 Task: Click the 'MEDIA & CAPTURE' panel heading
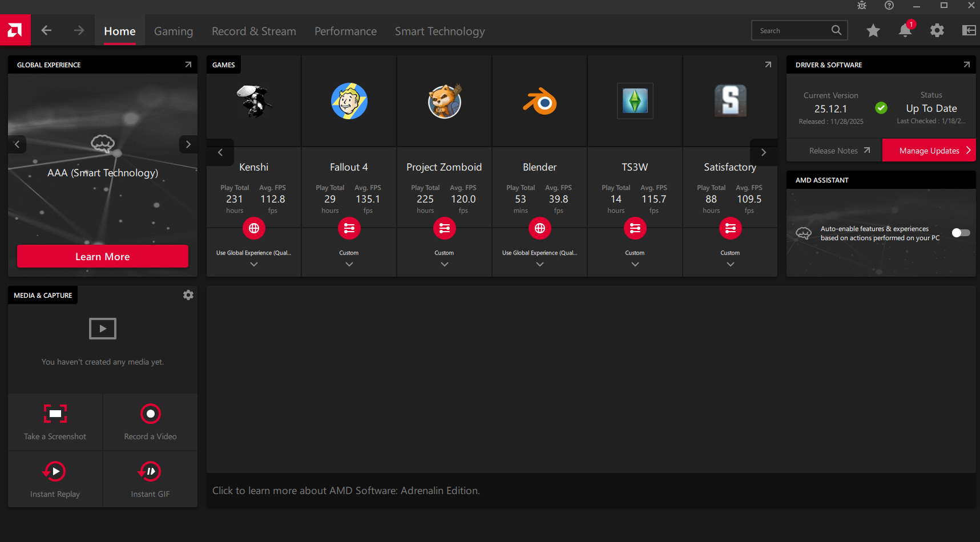click(x=43, y=295)
